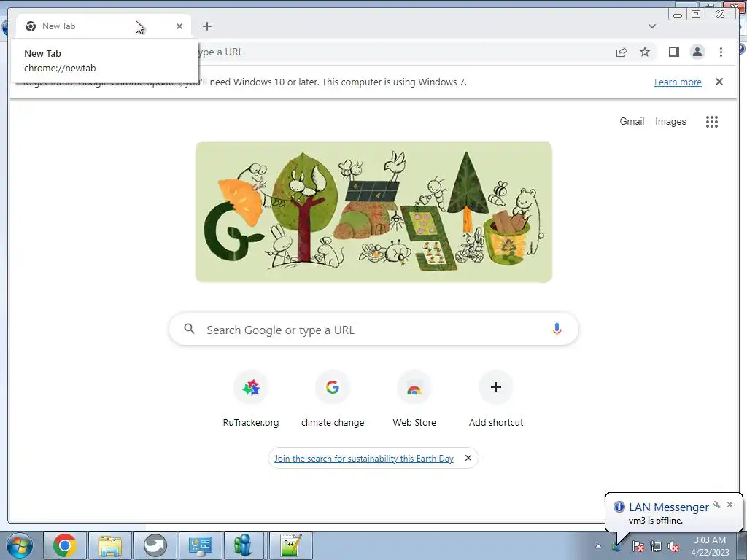Open the Earth Day sustainability link
747x560 pixels.
(363, 458)
